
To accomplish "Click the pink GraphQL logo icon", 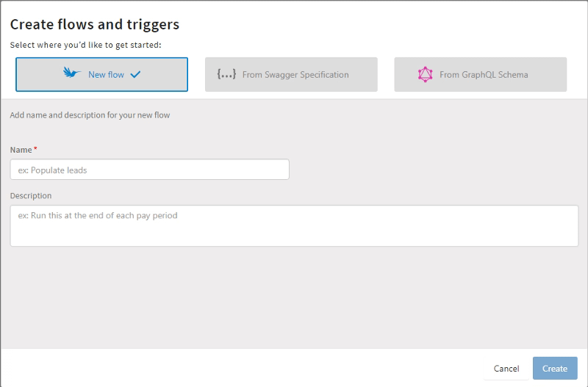I will 425,74.
